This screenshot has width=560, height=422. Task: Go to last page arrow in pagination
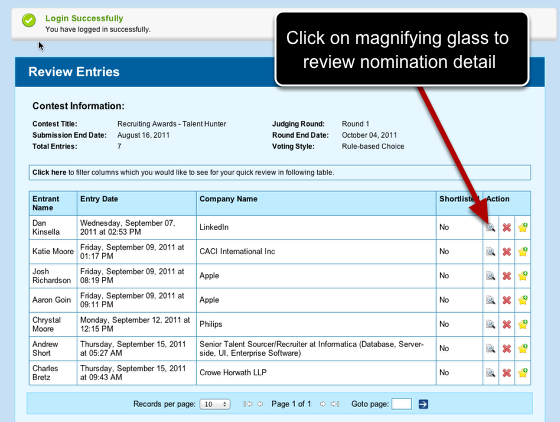point(335,404)
